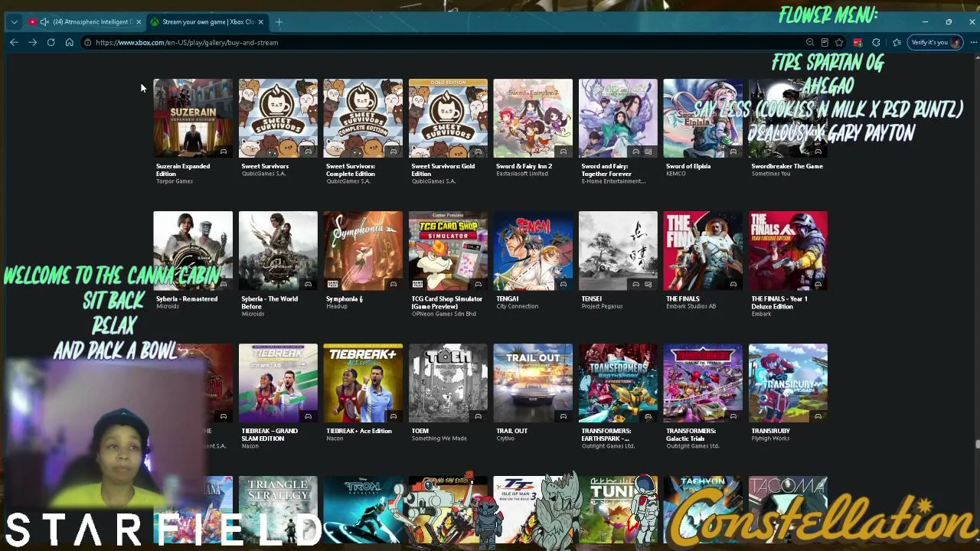980x551 pixels.
Task: Go back to the previous page
Action: point(14,43)
